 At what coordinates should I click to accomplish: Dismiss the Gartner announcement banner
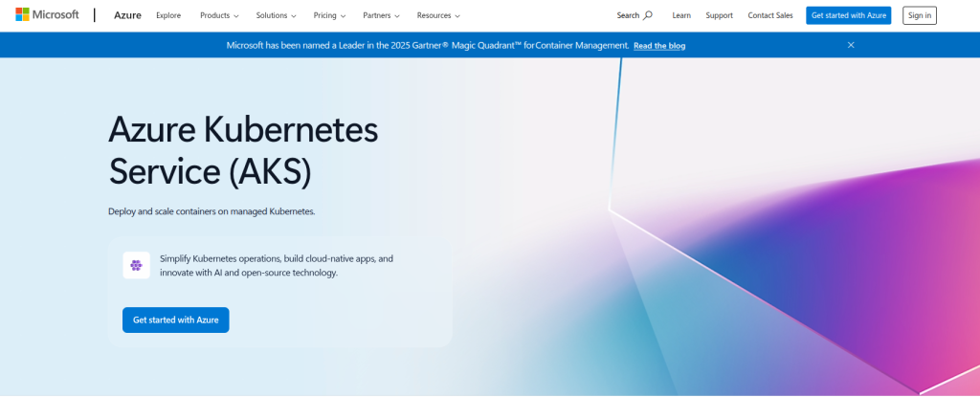coord(851,45)
